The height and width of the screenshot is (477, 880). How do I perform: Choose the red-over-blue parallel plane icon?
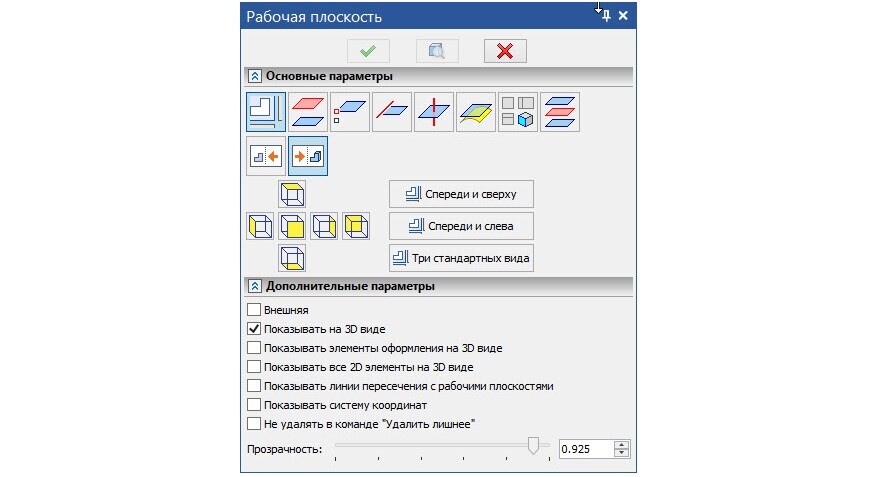308,112
